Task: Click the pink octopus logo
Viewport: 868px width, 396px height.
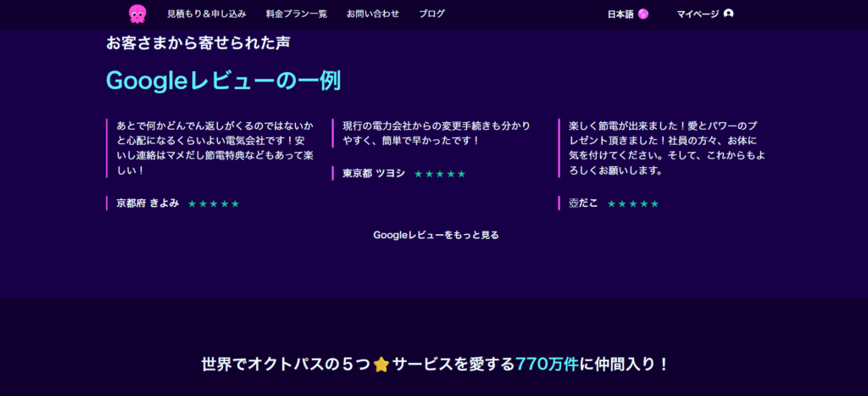Action: (136, 14)
